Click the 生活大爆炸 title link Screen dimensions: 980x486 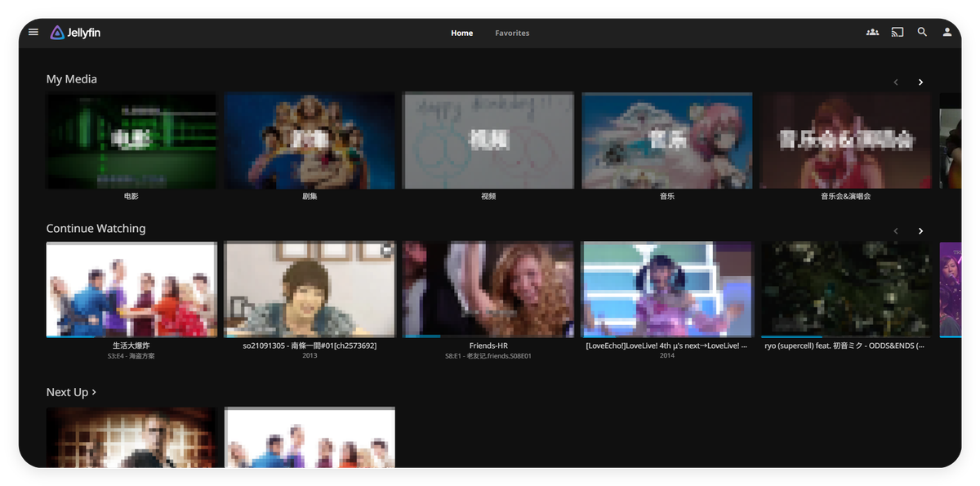tap(131, 346)
